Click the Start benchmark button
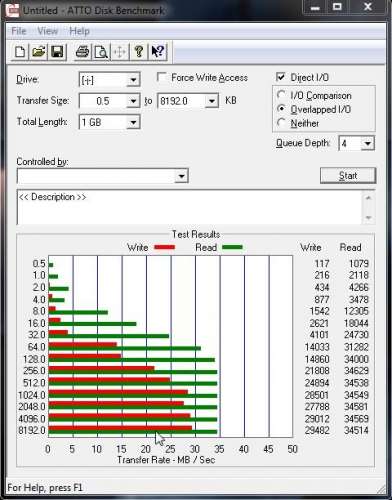 [348, 175]
